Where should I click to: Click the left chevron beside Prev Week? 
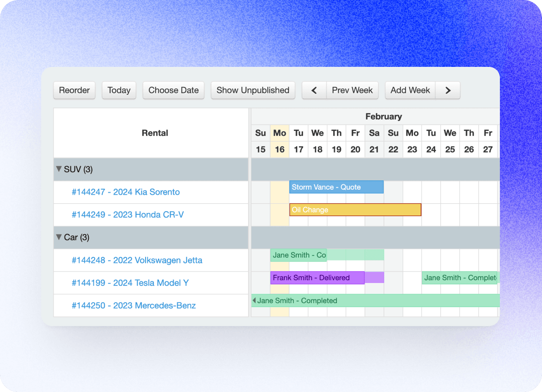[314, 90]
